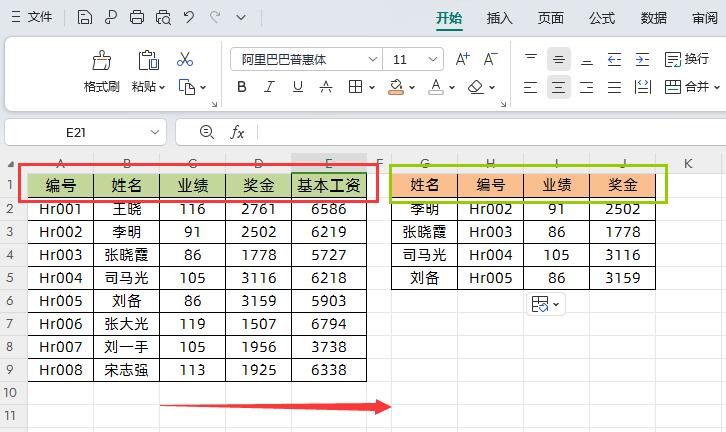Click the Print Preview icon
726x432 pixels.
[163, 17]
